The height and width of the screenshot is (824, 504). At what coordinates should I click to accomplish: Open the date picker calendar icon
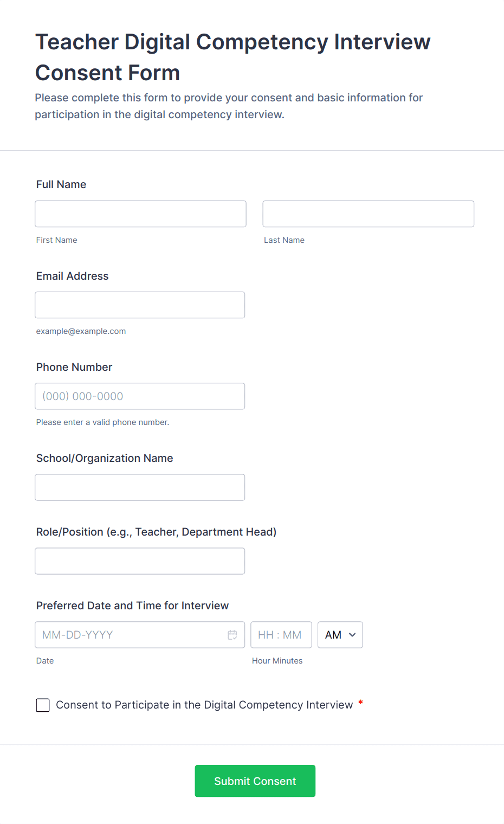click(232, 635)
